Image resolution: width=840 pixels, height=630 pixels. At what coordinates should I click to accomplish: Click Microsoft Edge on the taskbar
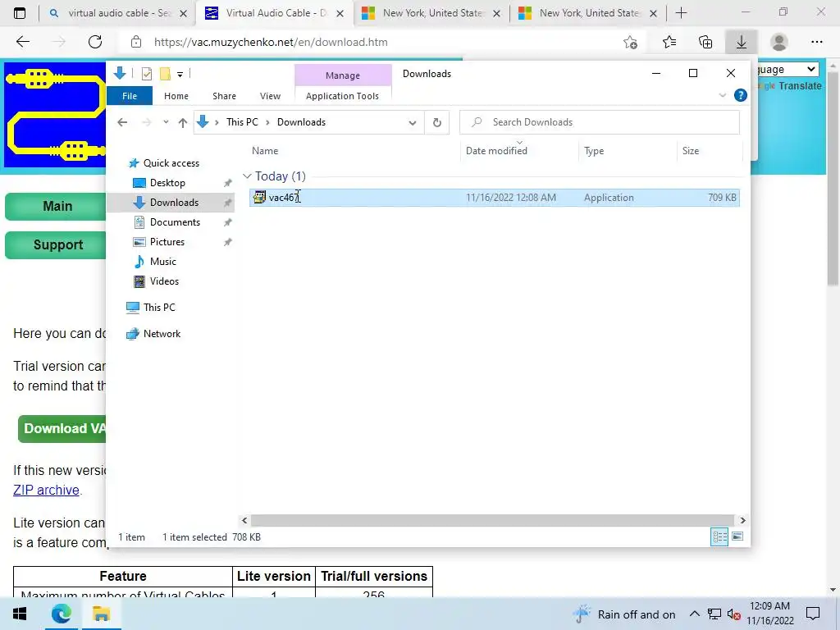pos(62,614)
